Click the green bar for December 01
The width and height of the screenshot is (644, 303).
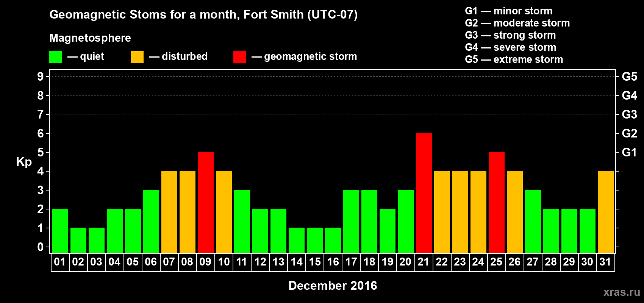point(60,231)
